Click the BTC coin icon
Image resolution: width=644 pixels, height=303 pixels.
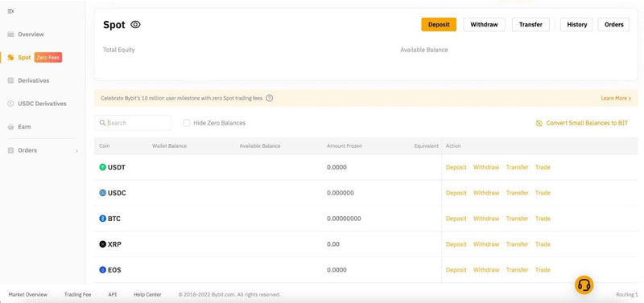click(x=103, y=219)
